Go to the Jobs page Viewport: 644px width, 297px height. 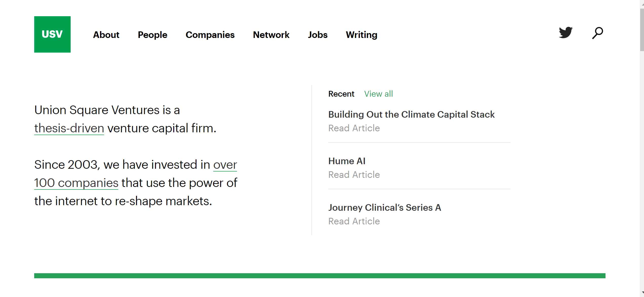click(x=318, y=35)
